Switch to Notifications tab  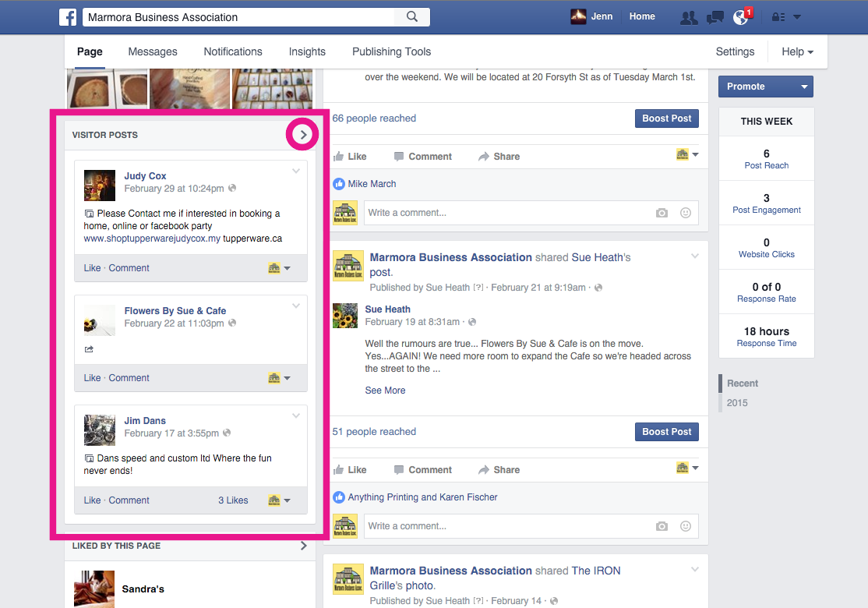[x=233, y=51]
